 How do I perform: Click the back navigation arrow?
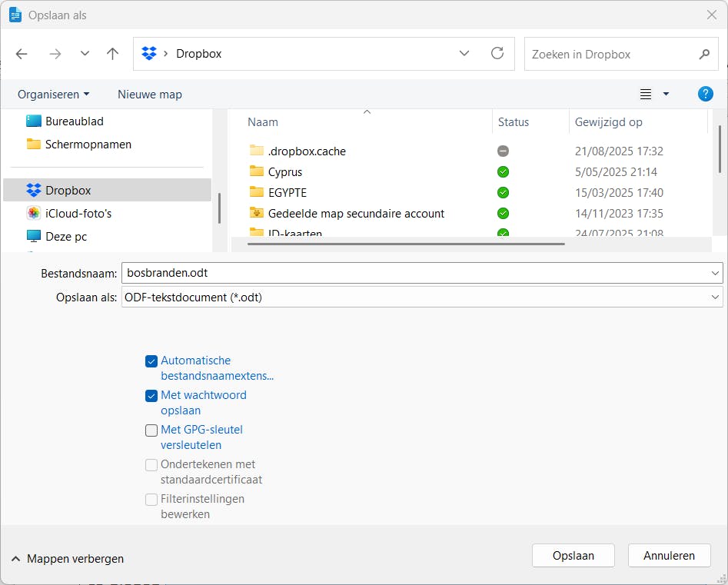pos(22,54)
